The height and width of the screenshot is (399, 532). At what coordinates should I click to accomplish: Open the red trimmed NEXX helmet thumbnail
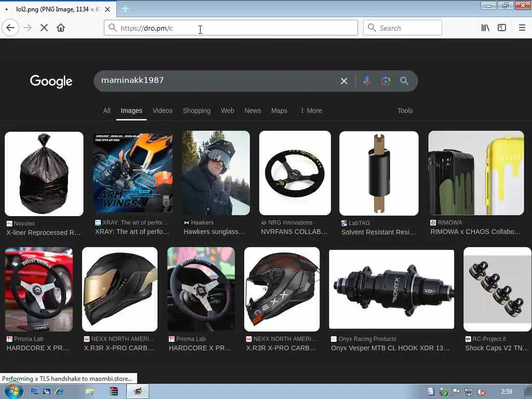tap(282, 289)
